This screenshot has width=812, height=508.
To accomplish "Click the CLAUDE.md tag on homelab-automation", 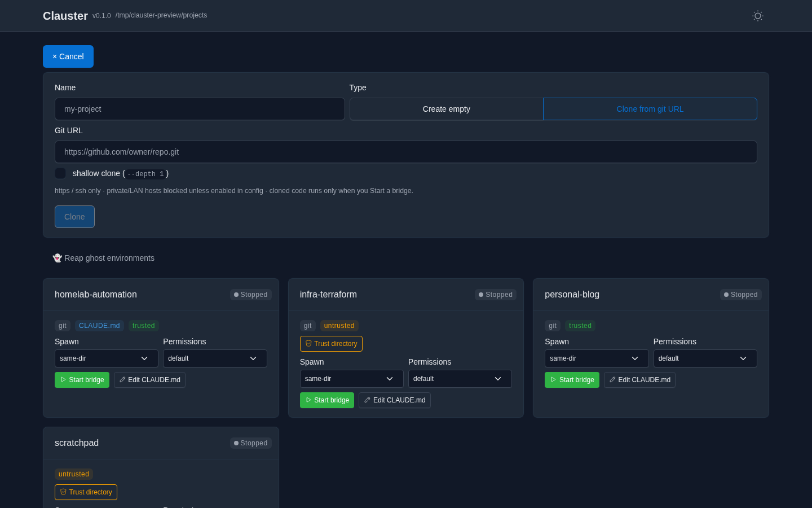I will [x=99, y=326].
